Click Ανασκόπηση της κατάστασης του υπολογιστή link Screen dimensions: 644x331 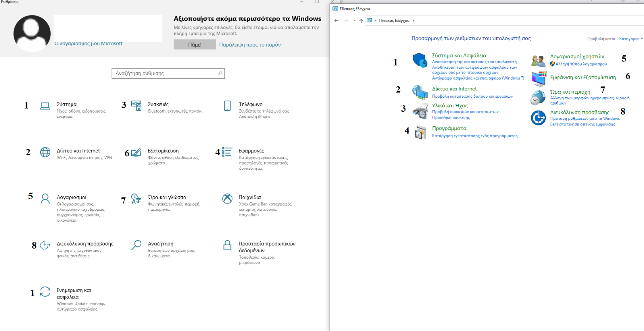(x=474, y=62)
